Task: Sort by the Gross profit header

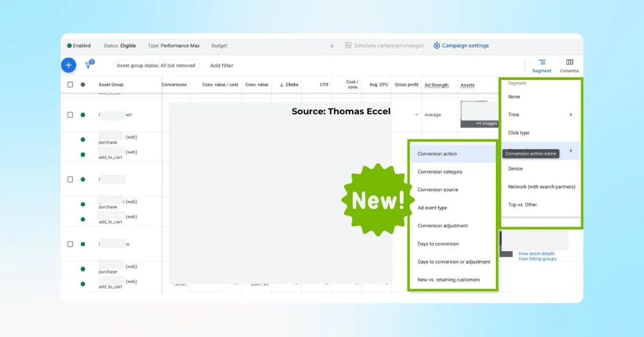Action: [406, 85]
